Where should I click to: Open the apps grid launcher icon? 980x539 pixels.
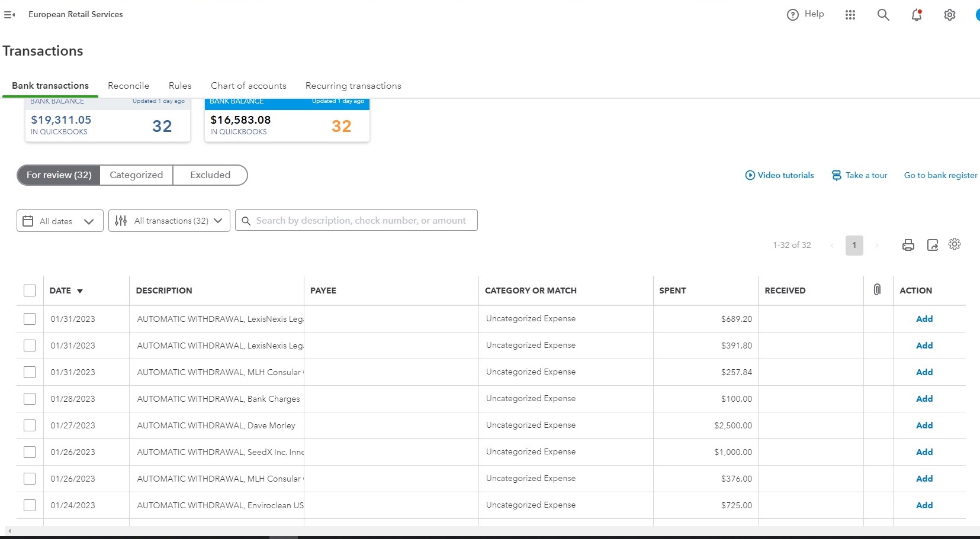pos(850,15)
